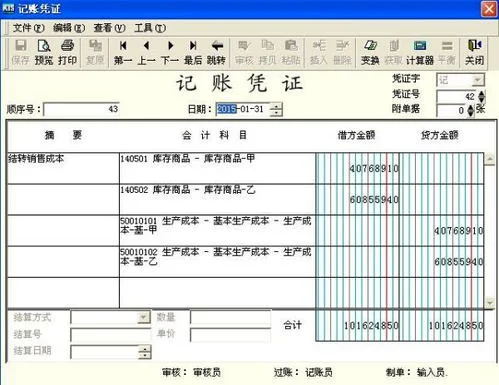Click the date field 01-31
The width and height of the screenshot is (499, 385).
243,109
